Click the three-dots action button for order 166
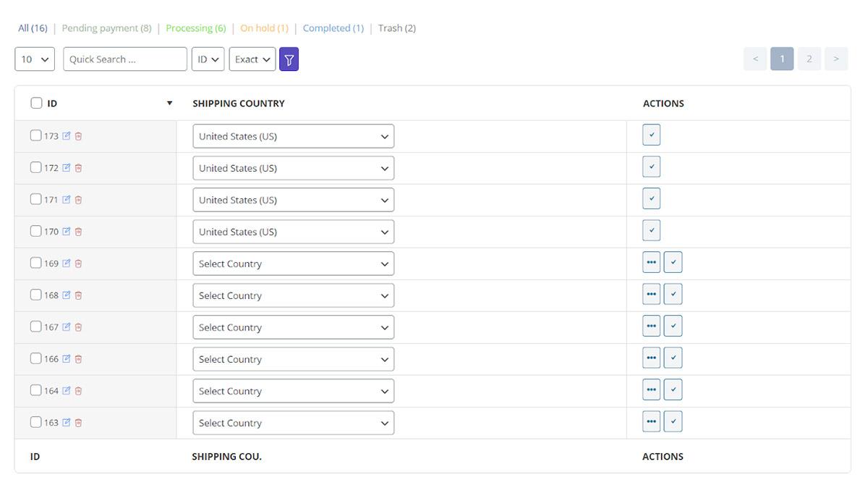Screen dimensions: 868x480 pos(651,358)
